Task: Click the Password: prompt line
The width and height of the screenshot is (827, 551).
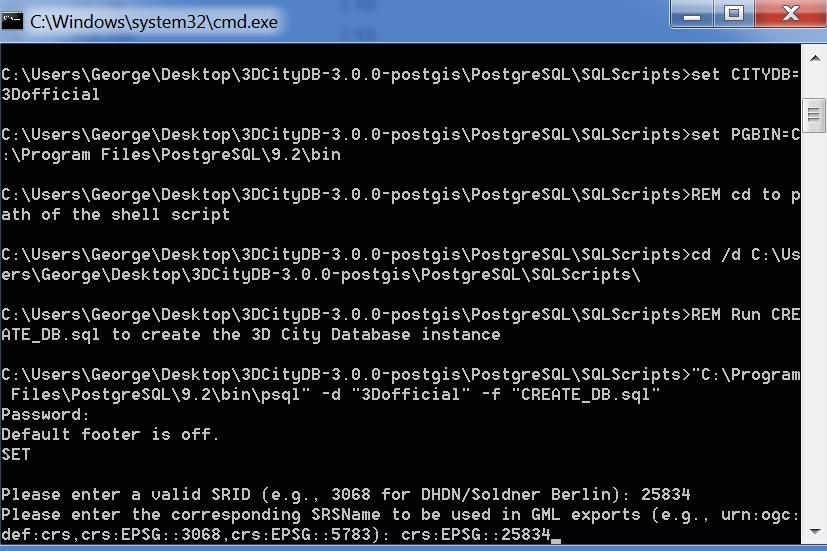Action: click(x=45, y=414)
